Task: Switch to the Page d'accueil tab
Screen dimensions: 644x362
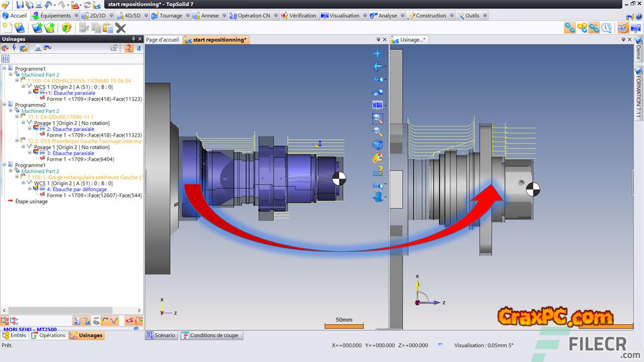Action: point(162,40)
